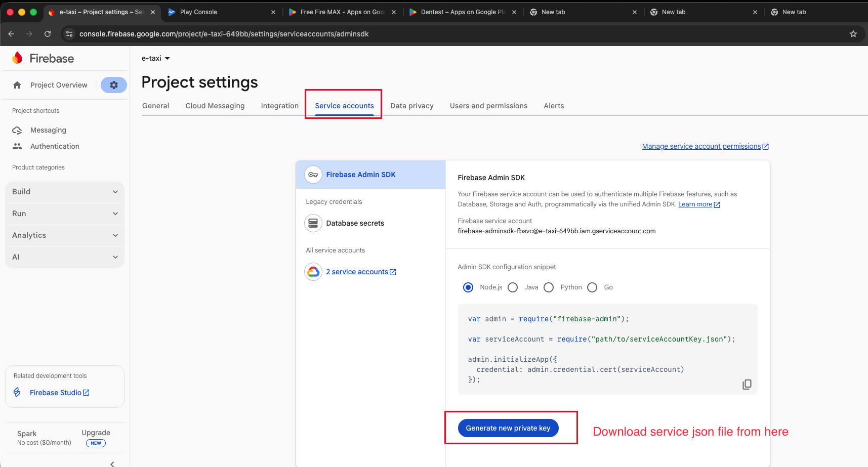Switch to the Free Fire MAX browser tab
The width and height of the screenshot is (868, 467).
tap(342, 12)
